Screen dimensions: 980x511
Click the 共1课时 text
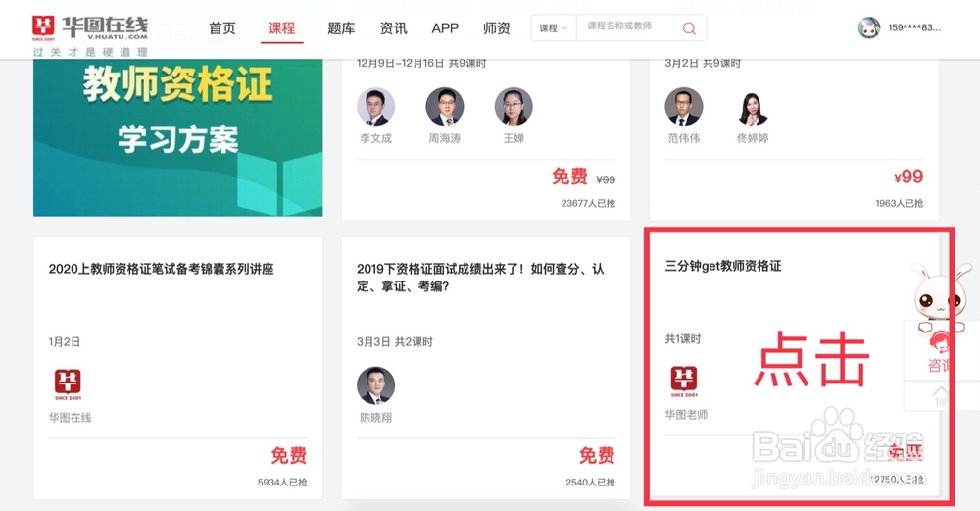[682, 339]
